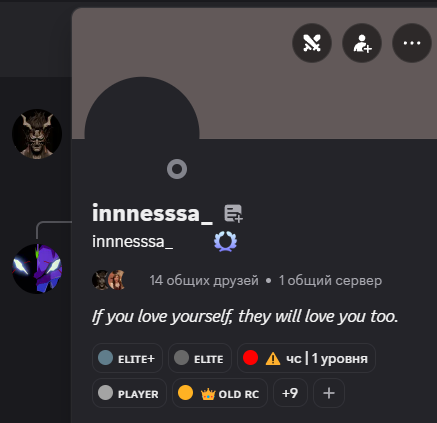Image resolution: width=437 pixels, height=423 pixels.
Task: Open the purple robot avatar in sidebar
Action: pyautogui.click(x=37, y=269)
